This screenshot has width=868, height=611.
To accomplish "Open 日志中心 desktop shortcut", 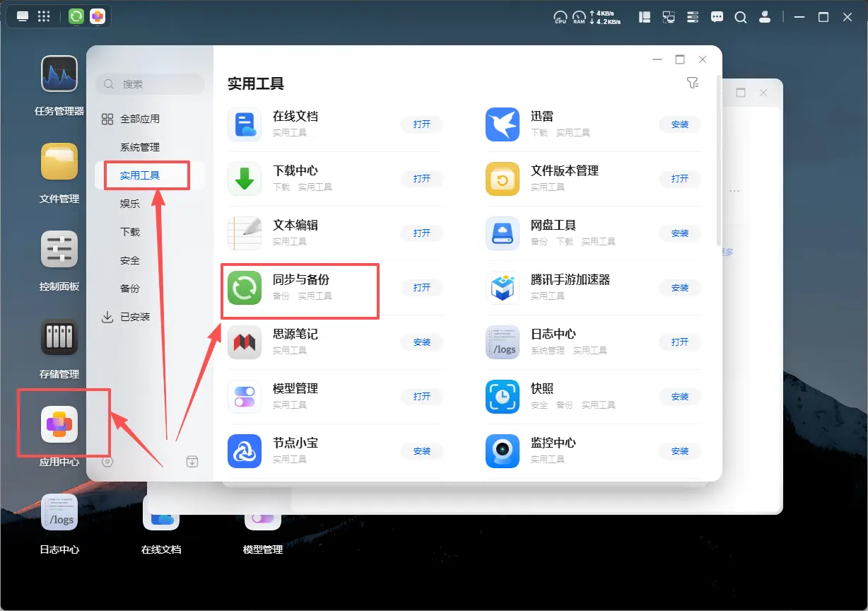I will coord(59,512).
